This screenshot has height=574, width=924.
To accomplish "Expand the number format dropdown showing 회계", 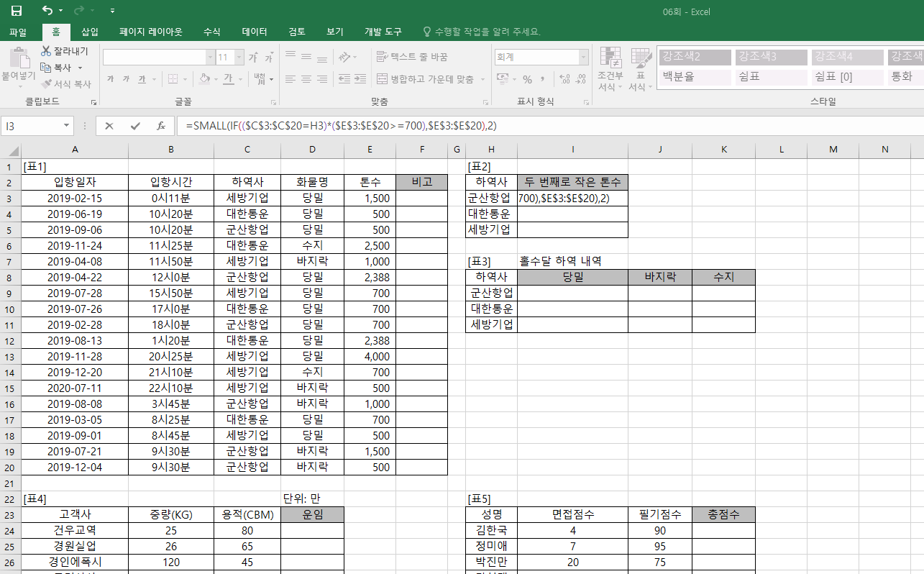I will pyautogui.click(x=583, y=58).
